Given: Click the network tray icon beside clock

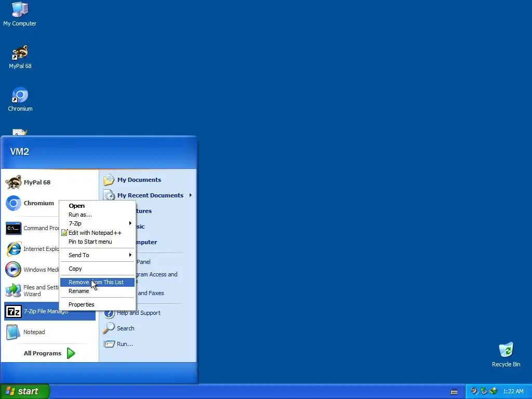Looking at the screenshot, I should [494, 391].
